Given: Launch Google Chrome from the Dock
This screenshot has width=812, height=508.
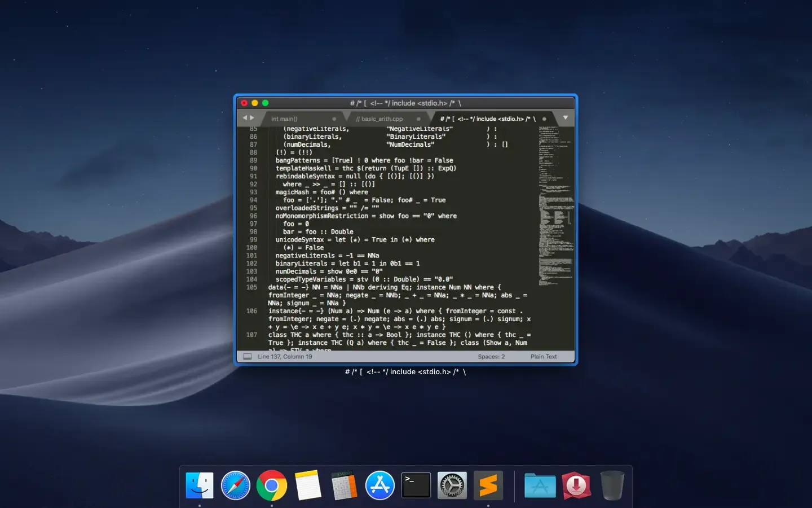Looking at the screenshot, I should click(x=272, y=485).
